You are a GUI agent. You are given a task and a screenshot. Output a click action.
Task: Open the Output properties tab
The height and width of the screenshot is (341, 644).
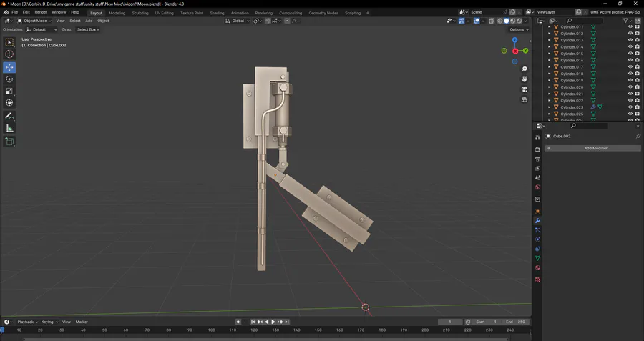click(x=537, y=159)
